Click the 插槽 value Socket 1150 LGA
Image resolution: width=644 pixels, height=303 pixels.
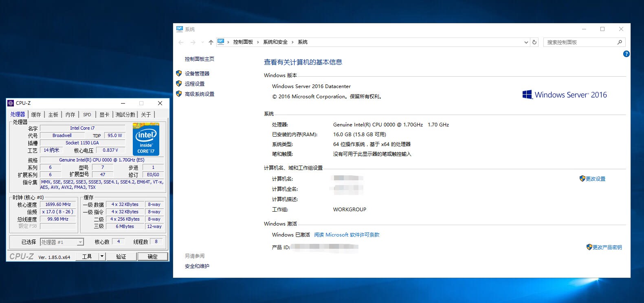tap(82, 143)
